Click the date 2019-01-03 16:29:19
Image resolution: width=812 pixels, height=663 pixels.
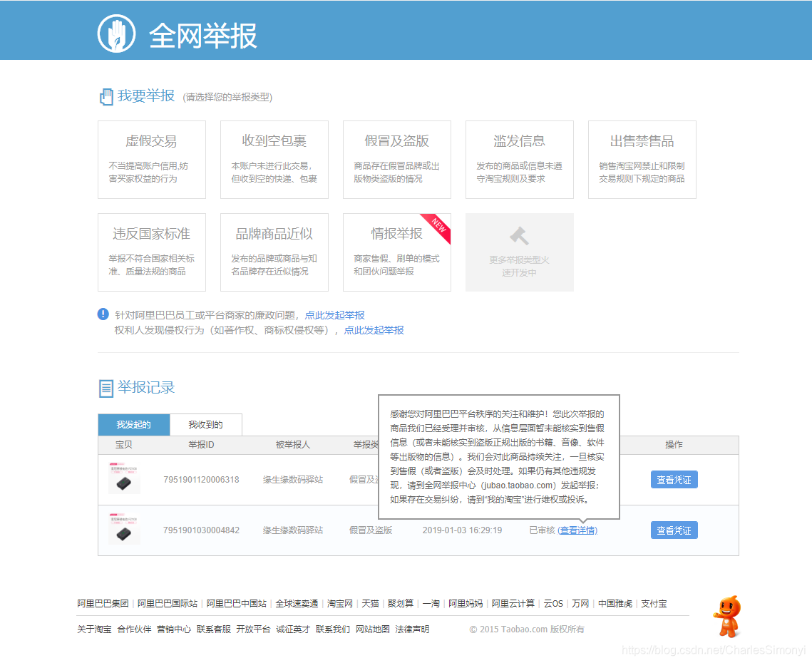tap(462, 530)
